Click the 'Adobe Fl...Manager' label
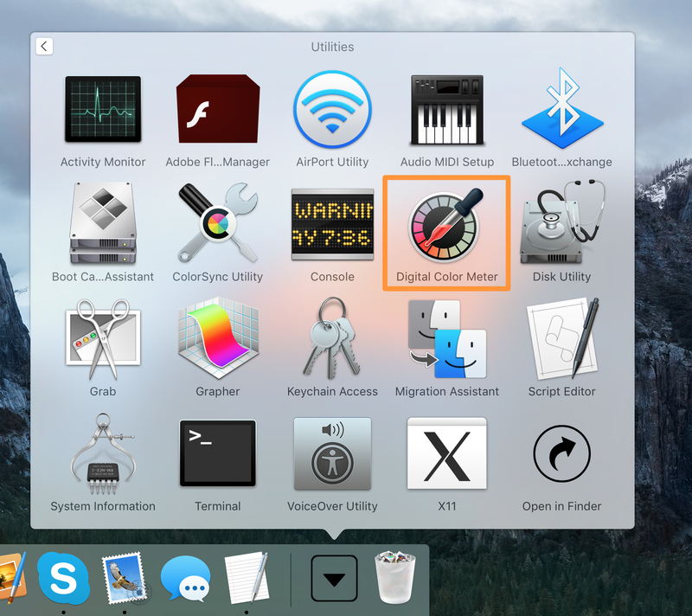 218,162
